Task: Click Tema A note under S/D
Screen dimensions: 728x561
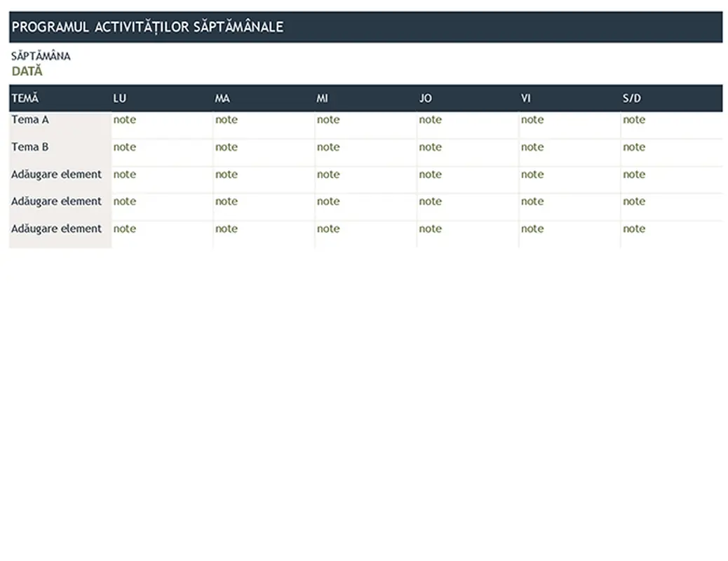Action: point(634,120)
